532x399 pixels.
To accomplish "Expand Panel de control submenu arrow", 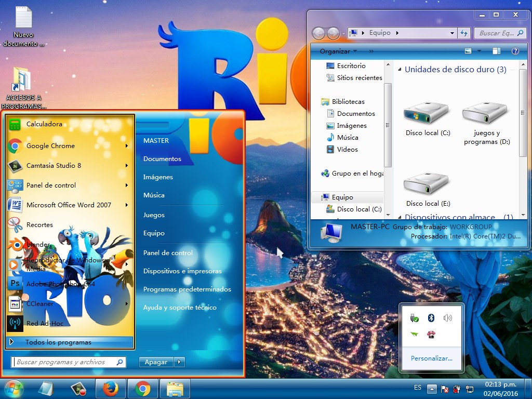I will click(x=127, y=185).
